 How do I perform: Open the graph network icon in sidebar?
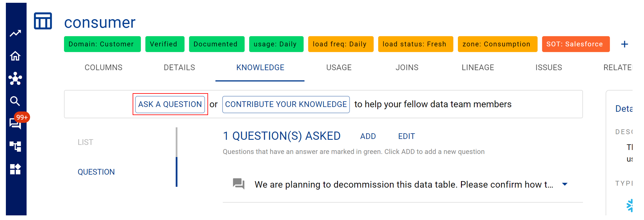click(15, 78)
